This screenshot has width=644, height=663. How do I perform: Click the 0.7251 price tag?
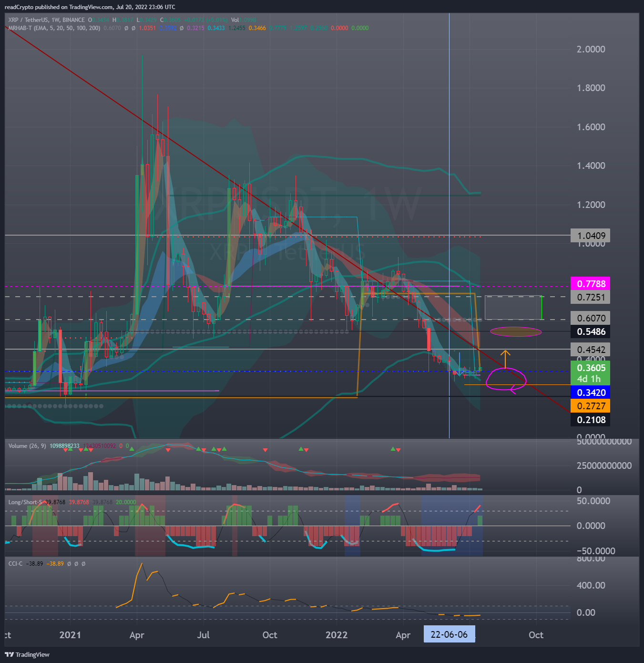coord(591,297)
